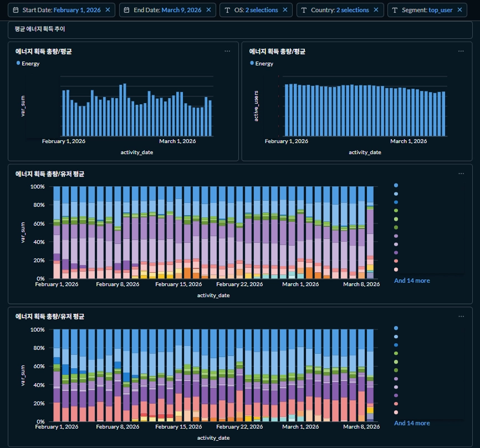Open the ellipsis menu on the var_sum Energy chart
Viewport: 480px width, 448px height.
pos(227,51)
